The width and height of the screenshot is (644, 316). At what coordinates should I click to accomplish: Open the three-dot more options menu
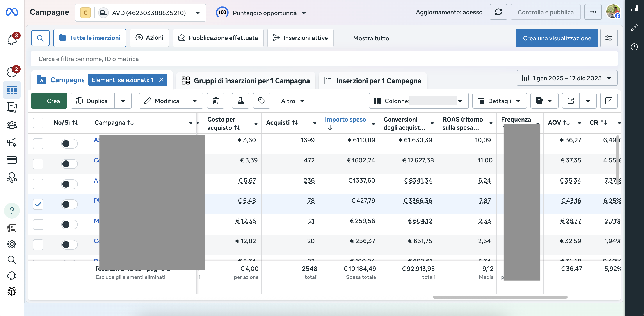click(593, 12)
